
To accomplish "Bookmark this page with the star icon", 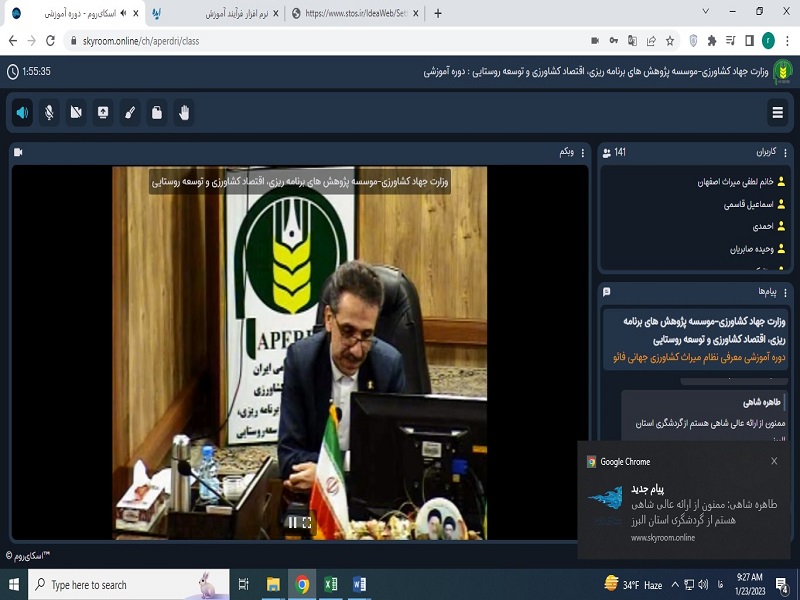I will [695, 41].
